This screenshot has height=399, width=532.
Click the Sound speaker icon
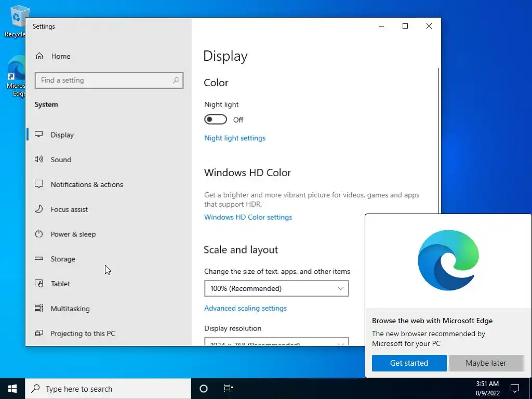point(39,159)
